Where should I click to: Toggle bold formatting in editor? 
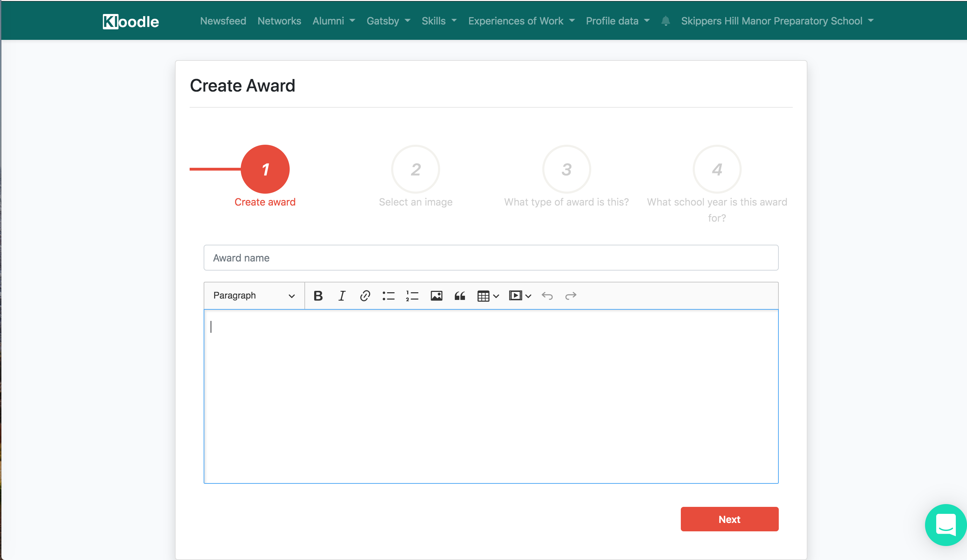tap(318, 295)
